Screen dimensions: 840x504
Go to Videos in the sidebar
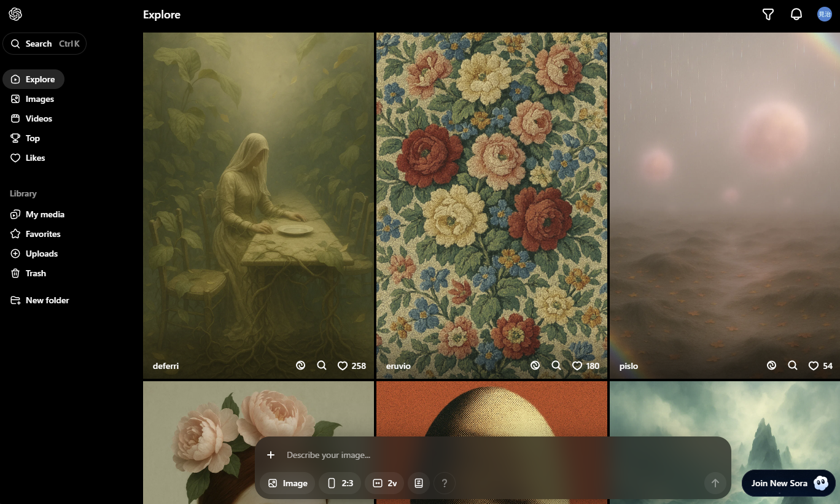(x=39, y=118)
